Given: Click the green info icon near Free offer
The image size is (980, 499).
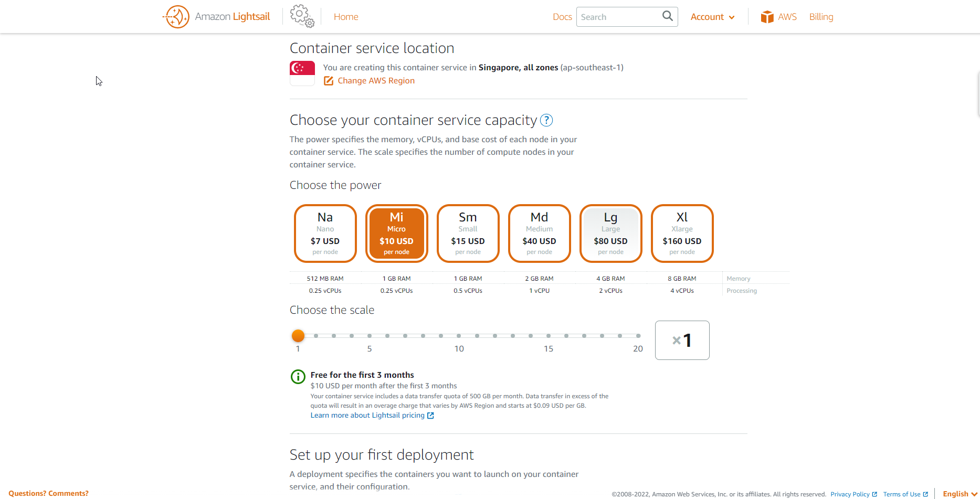Looking at the screenshot, I should tap(298, 377).
